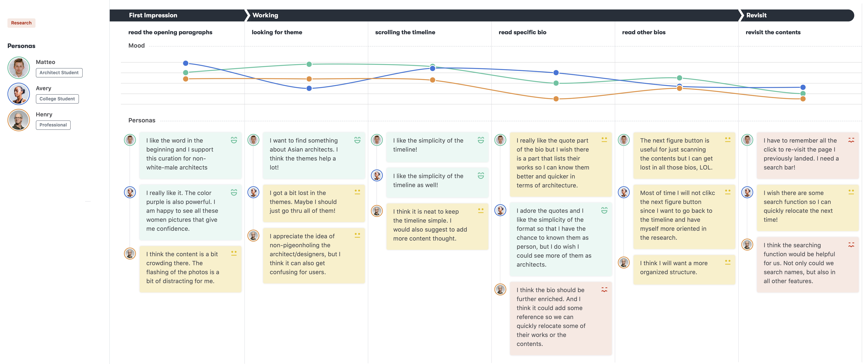Click Avery's avatar in the Personas sidebar

19,94
